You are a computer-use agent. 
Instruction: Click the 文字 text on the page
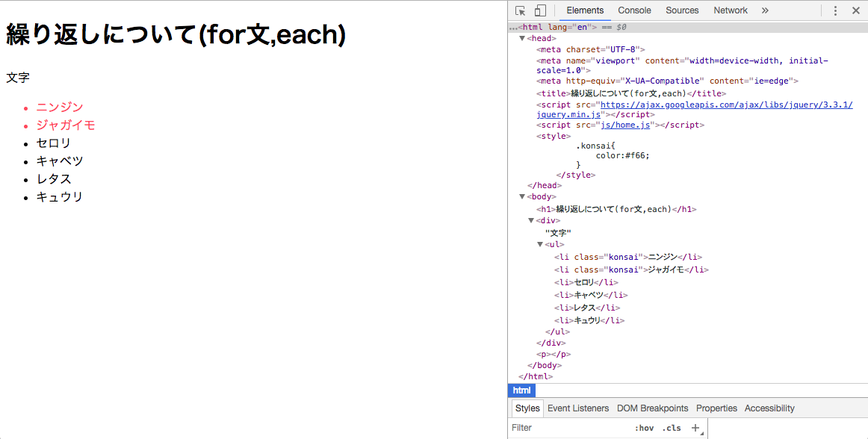pos(18,78)
